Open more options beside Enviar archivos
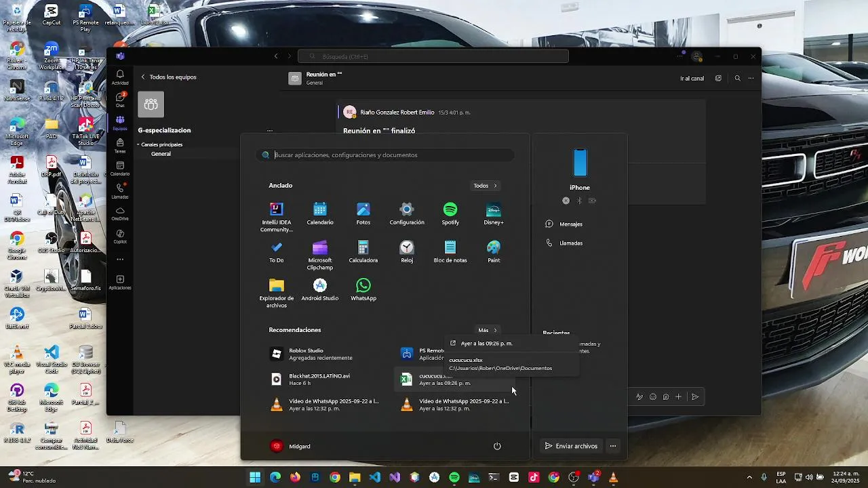 pos(613,446)
